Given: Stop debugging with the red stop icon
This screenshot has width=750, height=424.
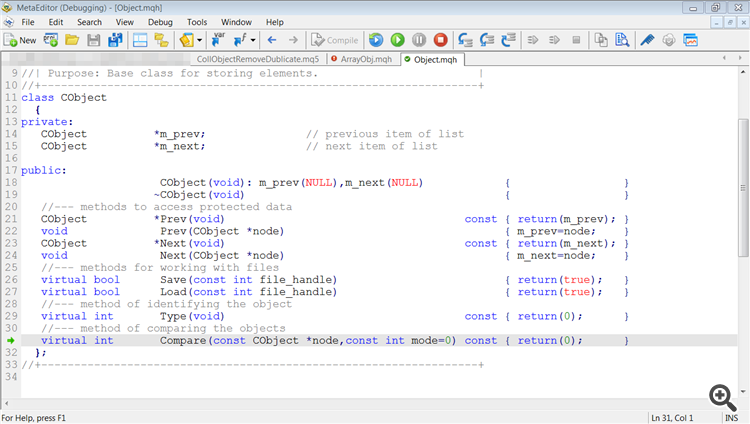Looking at the screenshot, I should [441, 40].
